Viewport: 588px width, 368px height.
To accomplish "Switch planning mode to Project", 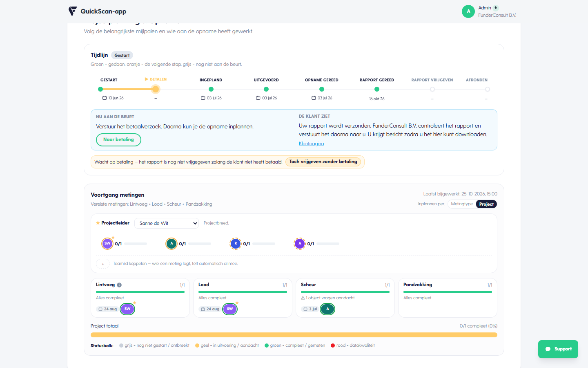I will point(486,204).
